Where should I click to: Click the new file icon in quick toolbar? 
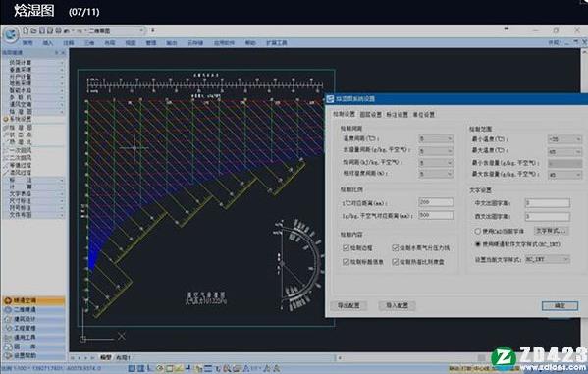(26, 30)
